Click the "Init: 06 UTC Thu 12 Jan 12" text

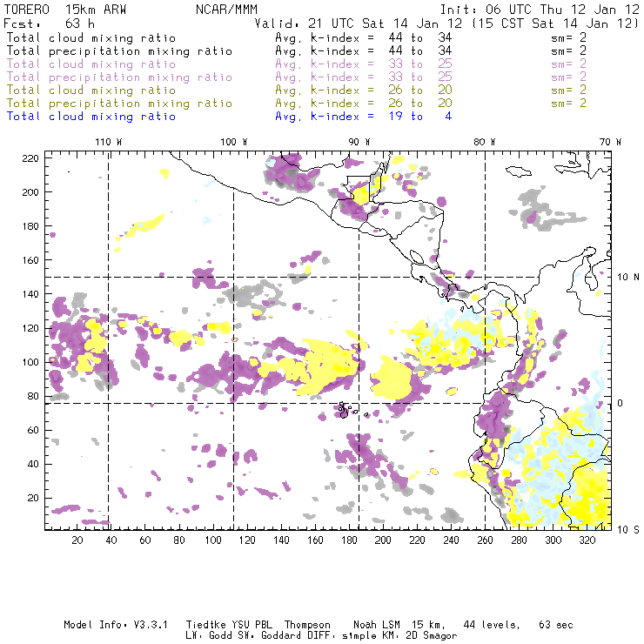pyautogui.click(x=540, y=10)
